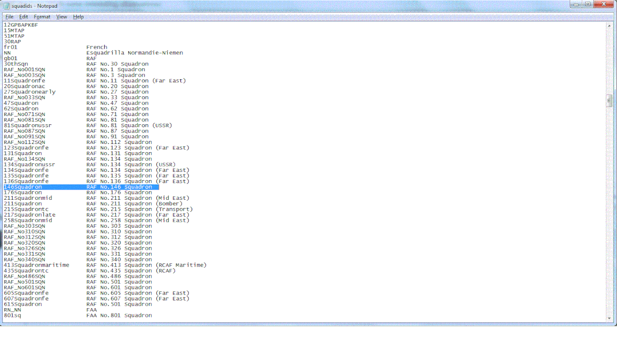Open the Edit menu
Image resolution: width=617 pixels, height=364 pixels.
tap(24, 17)
